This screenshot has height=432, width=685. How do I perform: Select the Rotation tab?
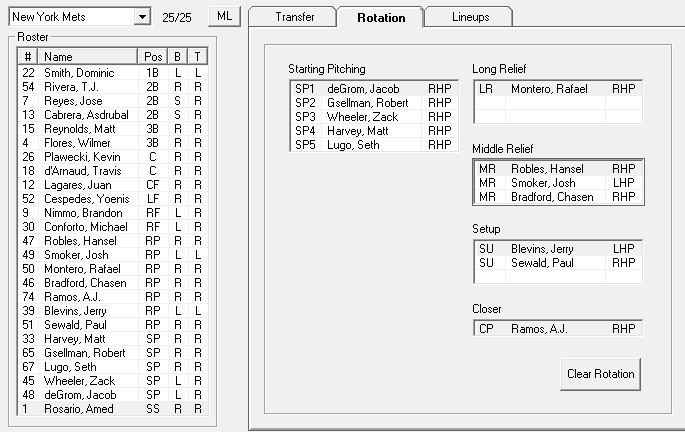pyautogui.click(x=381, y=17)
